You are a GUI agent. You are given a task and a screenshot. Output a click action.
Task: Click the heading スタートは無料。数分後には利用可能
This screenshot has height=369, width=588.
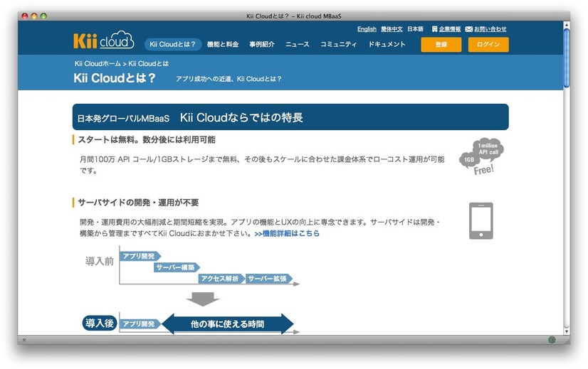[147, 140]
